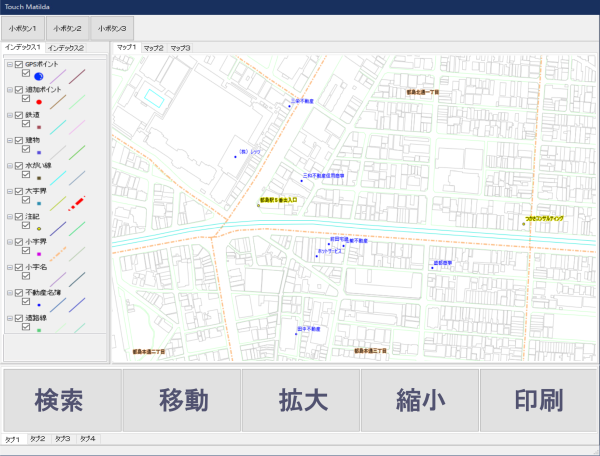Click the blue circle GPSポイント symbol
The height and width of the screenshot is (456, 600).
pyautogui.click(x=38, y=75)
